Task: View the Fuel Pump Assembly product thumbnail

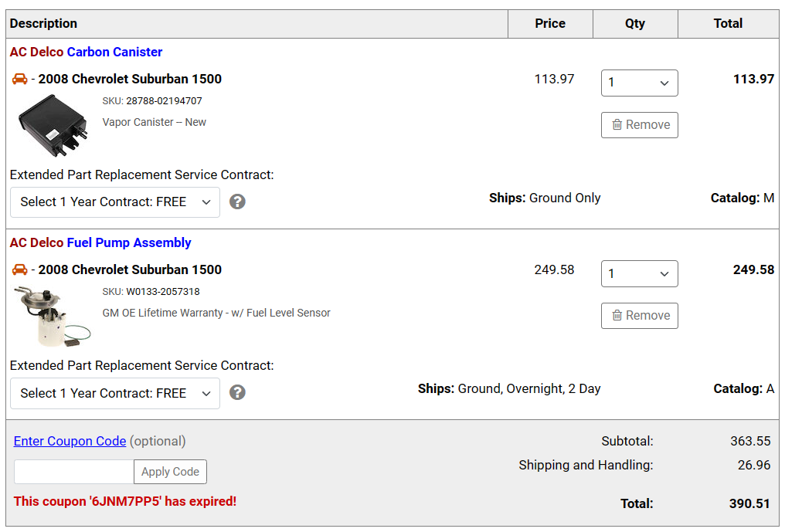Action: tap(52, 317)
